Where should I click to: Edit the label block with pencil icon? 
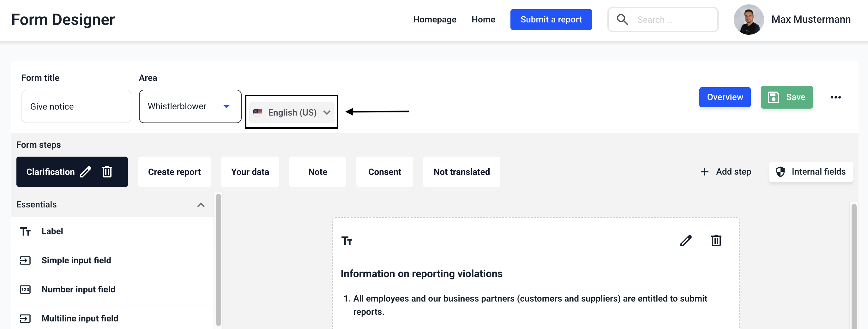tap(686, 241)
